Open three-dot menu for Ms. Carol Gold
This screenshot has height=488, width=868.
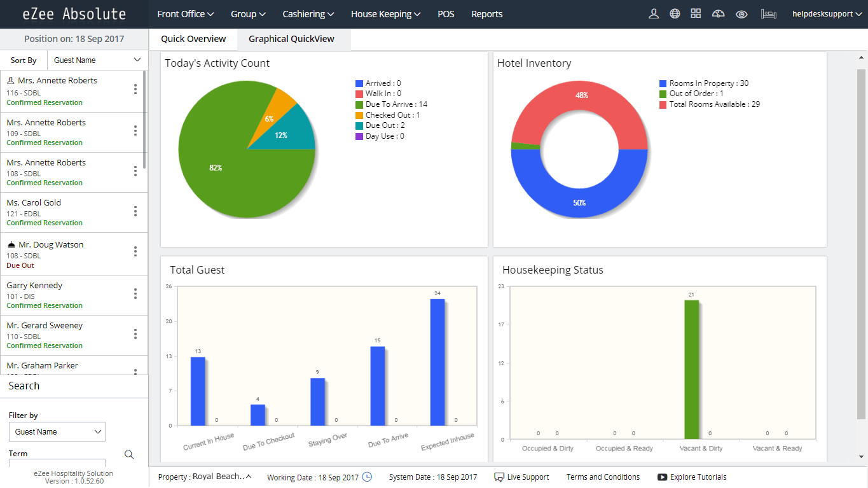[135, 212]
